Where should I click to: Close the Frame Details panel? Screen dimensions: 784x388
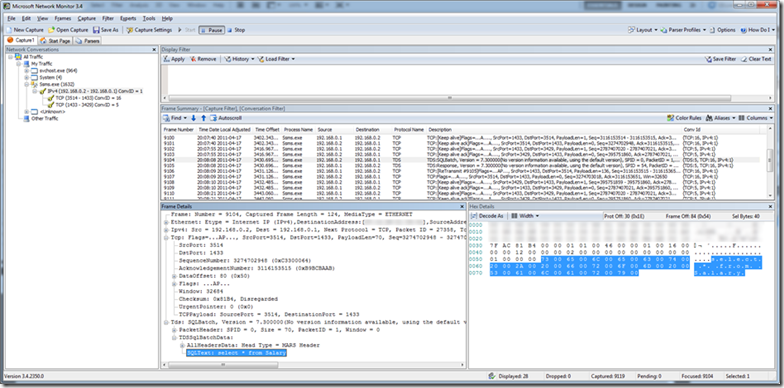[x=462, y=206]
